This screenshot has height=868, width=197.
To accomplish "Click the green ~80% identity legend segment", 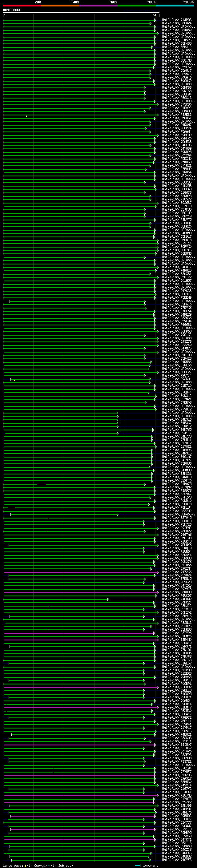I will pos(137,6).
